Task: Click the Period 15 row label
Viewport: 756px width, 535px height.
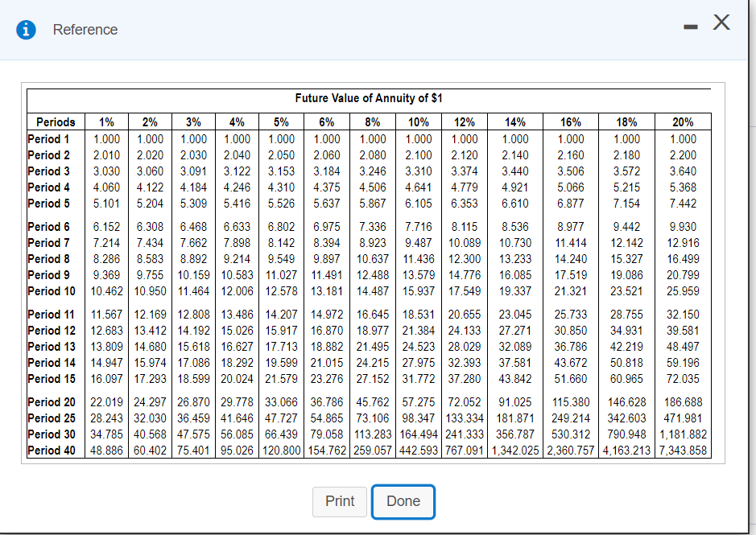Action: [x=52, y=379]
